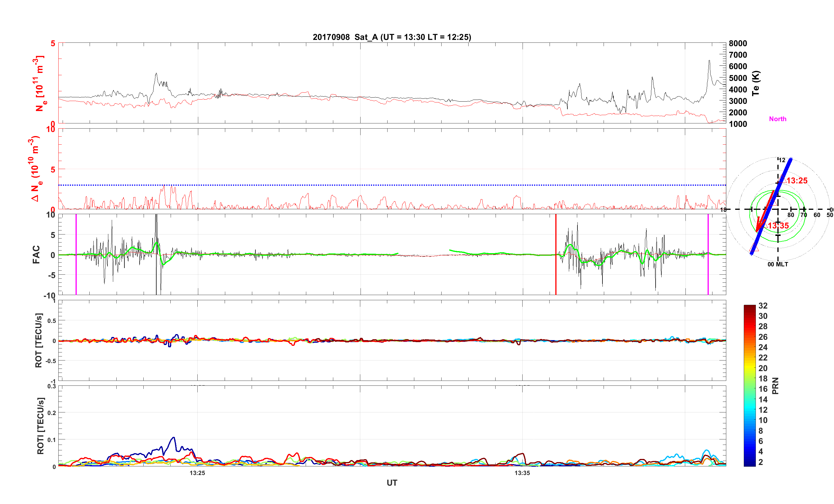Click the red triangle marker near 13:25 label
The image size is (834, 504).
point(781,180)
